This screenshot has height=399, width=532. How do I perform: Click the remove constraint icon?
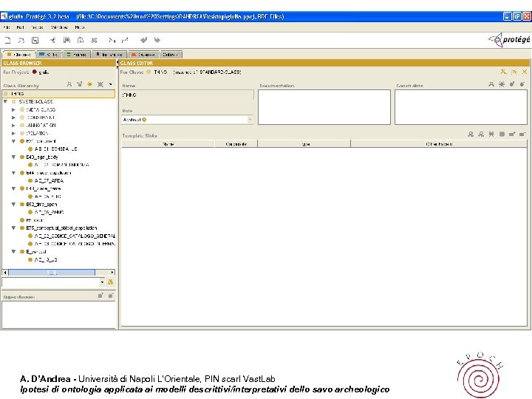coord(522,84)
